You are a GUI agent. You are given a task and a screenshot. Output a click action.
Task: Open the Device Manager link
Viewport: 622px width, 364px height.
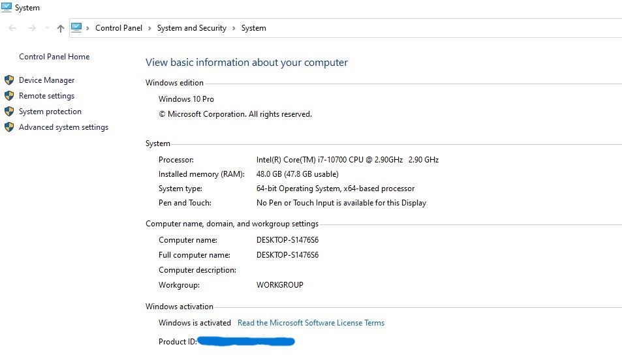point(47,80)
